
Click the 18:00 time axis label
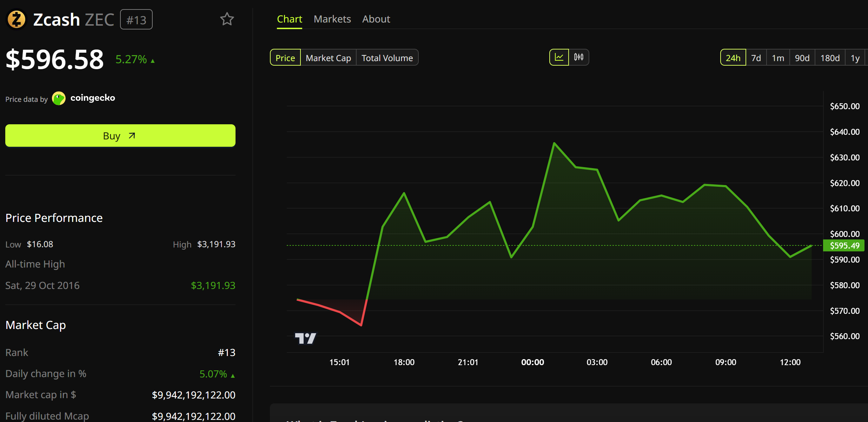pos(404,362)
